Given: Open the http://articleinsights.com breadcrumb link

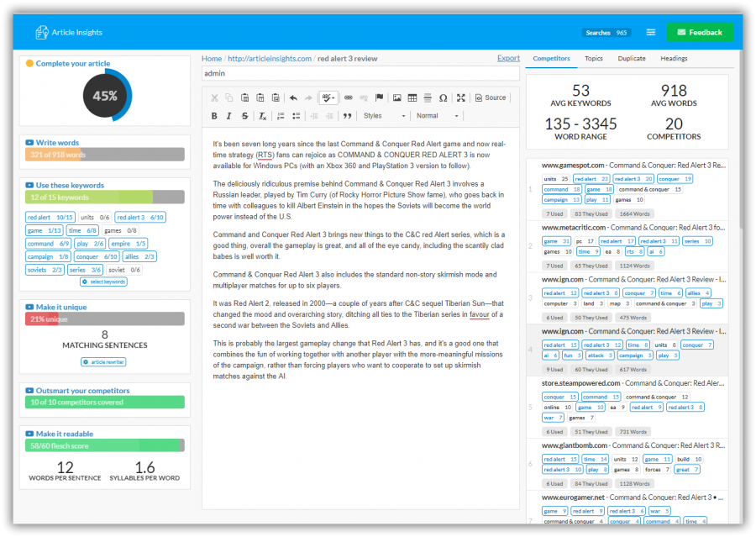Looking at the screenshot, I should coord(270,59).
